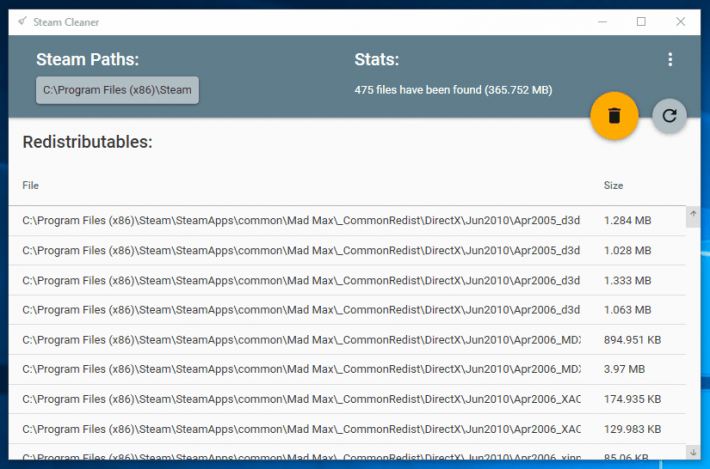The width and height of the screenshot is (710, 469).
Task: Minimize the Steam Cleaner window
Action: point(602,22)
